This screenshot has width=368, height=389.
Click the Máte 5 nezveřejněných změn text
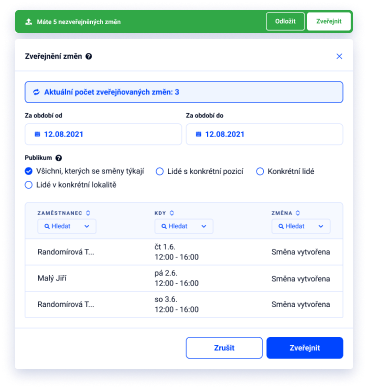[x=79, y=22]
